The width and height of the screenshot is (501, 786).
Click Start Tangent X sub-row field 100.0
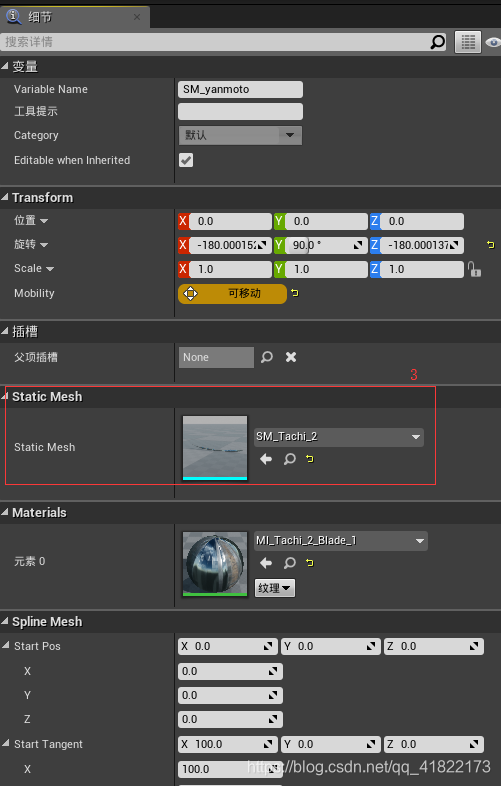[x=230, y=769]
